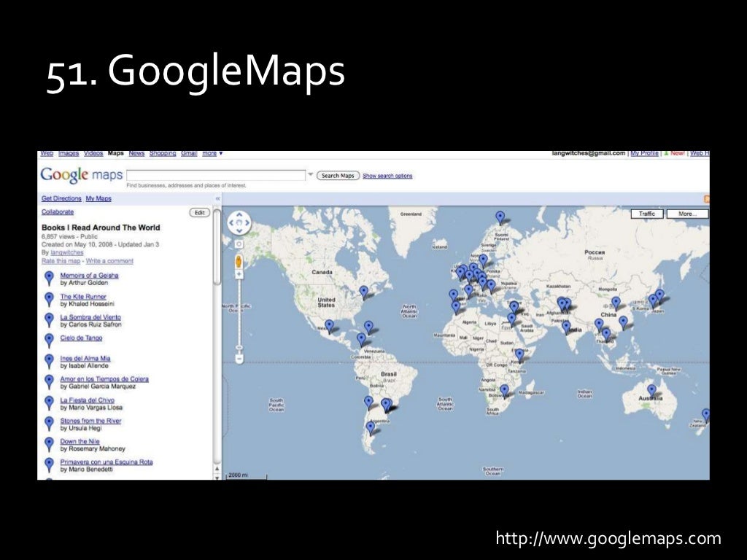Click the pin next to La Fiesta del Chivo
The image size is (747, 560).
[49, 402]
